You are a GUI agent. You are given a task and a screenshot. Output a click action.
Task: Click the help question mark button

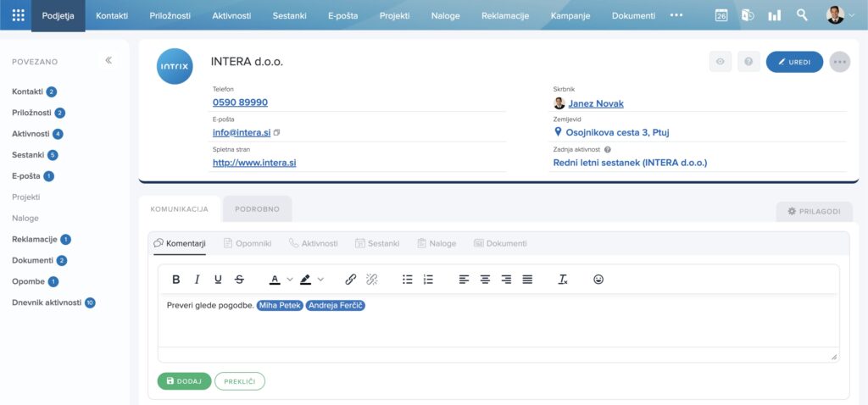pyautogui.click(x=748, y=62)
